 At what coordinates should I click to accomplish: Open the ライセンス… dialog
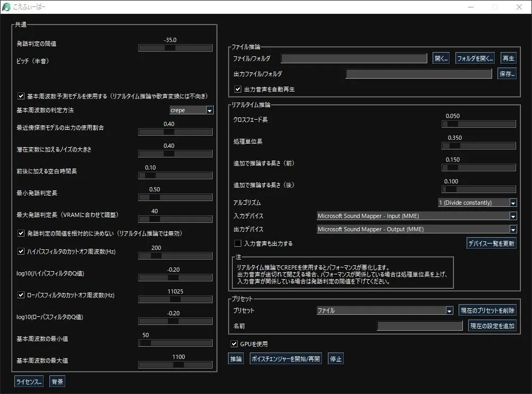tap(28, 381)
